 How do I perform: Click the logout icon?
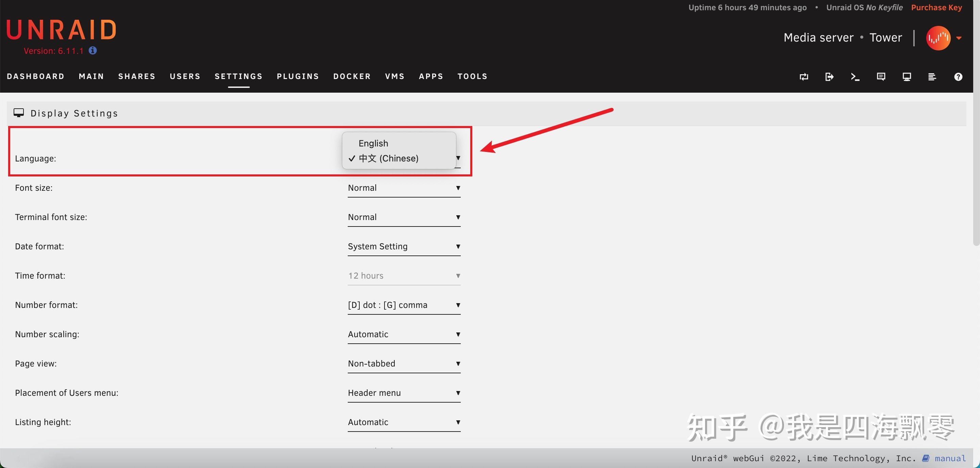pos(829,77)
